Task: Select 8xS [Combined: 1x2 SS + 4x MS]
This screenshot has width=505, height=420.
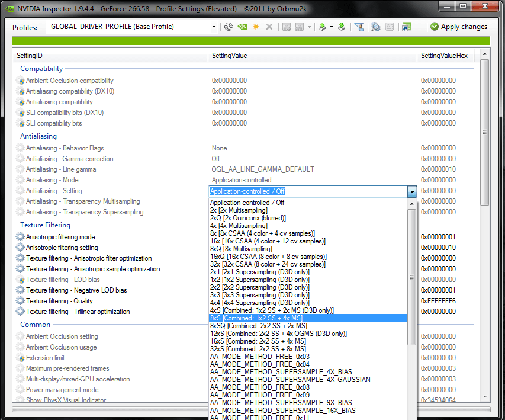Action: (308, 318)
